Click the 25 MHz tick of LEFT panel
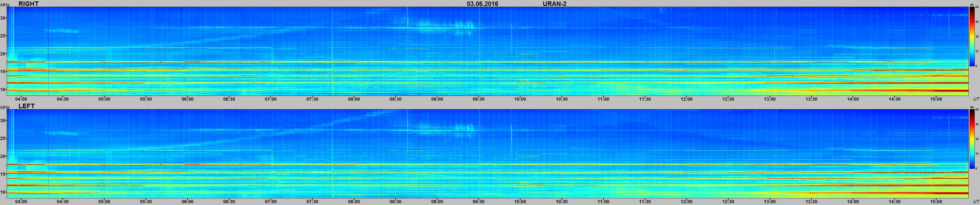This screenshot has width=980, height=205. point(3,139)
